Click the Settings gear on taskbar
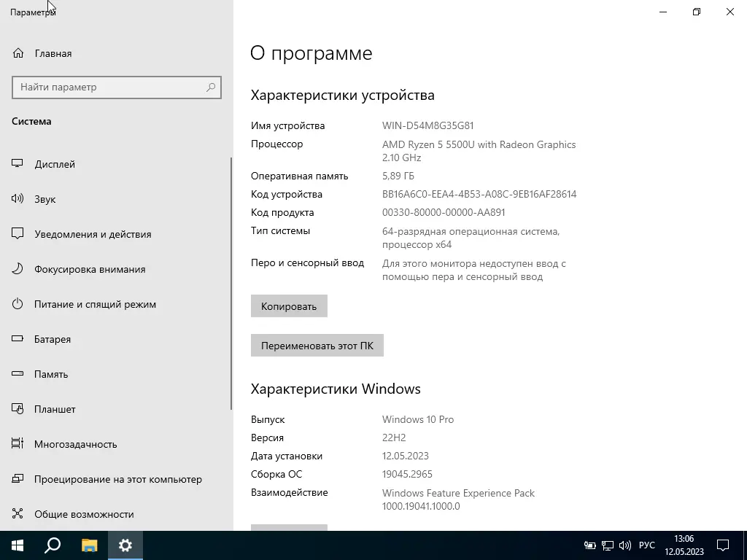The height and width of the screenshot is (560, 747). 125,545
